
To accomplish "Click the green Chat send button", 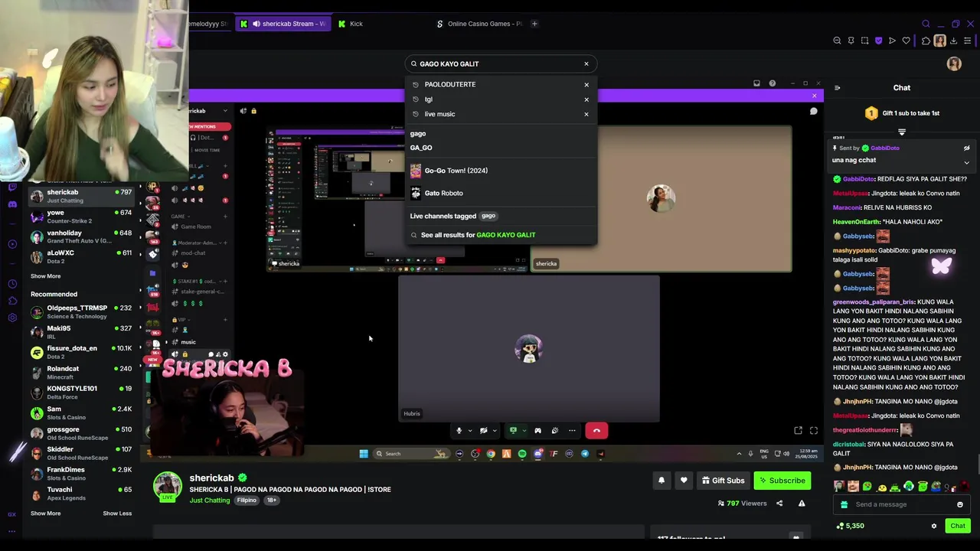I will [x=958, y=526].
